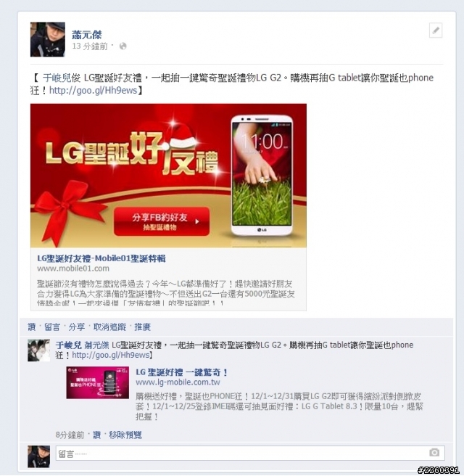
Task: Click the LG聖誕好友禮 banner image
Action: click(x=168, y=176)
